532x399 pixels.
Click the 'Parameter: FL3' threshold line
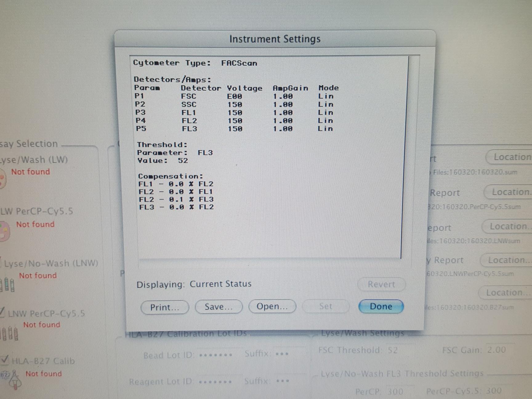point(175,153)
